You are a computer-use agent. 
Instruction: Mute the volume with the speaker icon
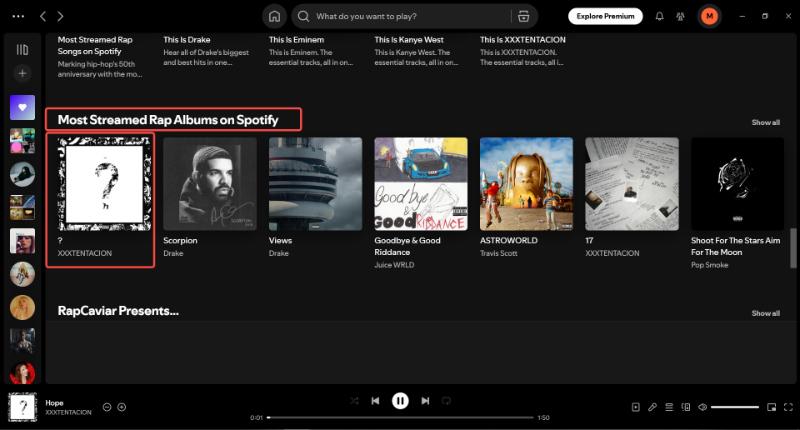pos(703,407)
